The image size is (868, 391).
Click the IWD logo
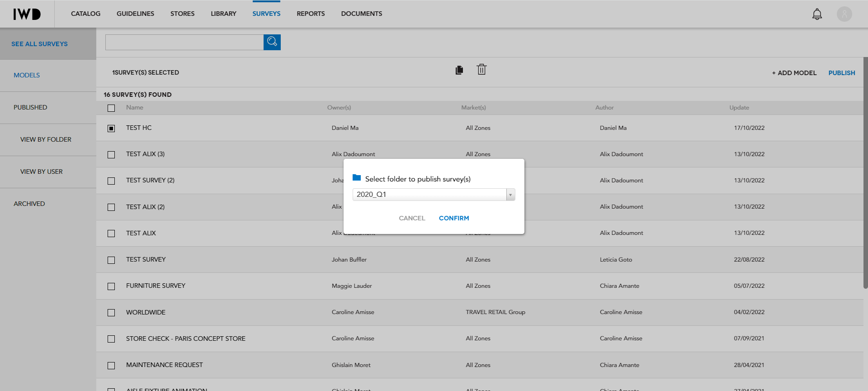click(27, 14)
